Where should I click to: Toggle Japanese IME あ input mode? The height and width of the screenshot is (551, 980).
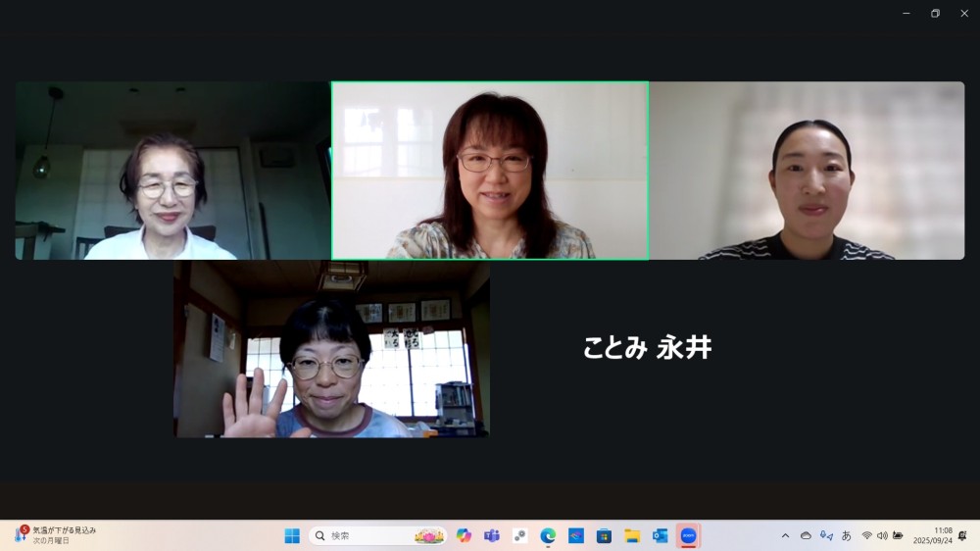847,535
